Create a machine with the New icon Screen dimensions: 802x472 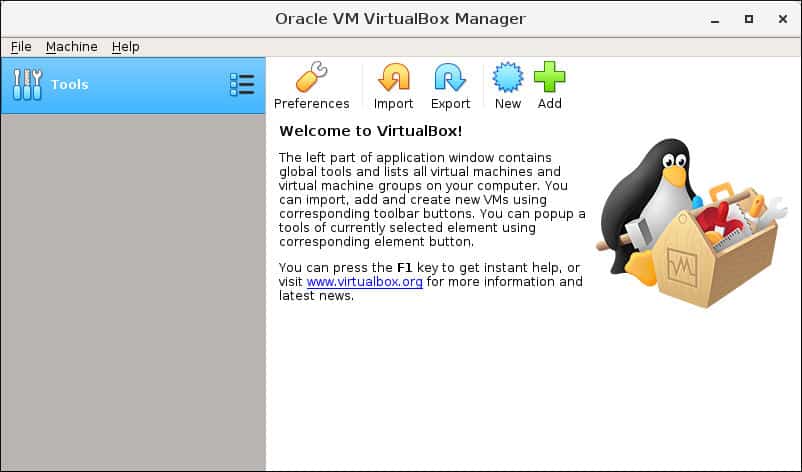(x=507, y=77)
